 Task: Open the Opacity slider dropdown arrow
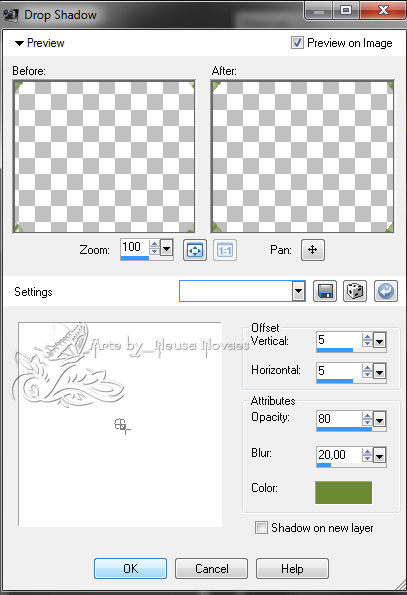point(379,420)
